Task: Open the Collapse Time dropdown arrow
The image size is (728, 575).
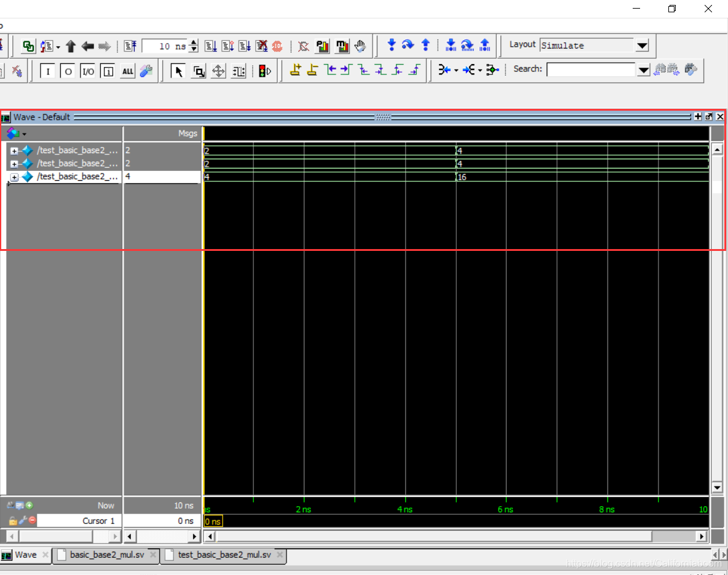Action: (480, 71)
